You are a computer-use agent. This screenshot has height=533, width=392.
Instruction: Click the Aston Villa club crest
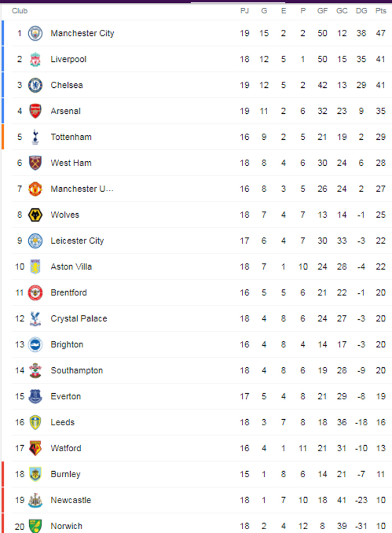[x=35, y=267]
